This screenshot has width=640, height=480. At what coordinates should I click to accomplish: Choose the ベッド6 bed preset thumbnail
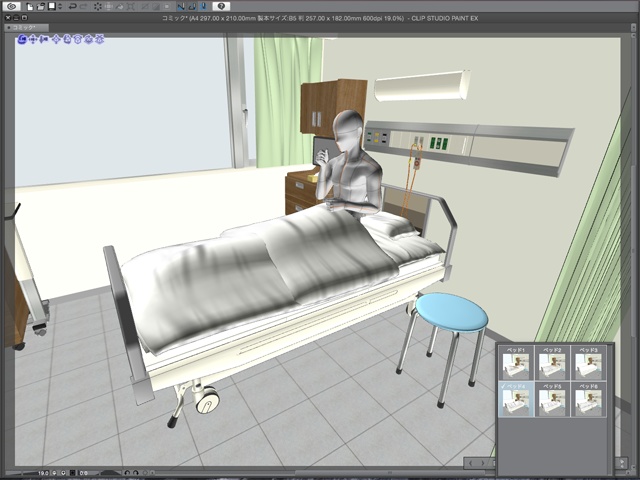click(x=588, y=399)
